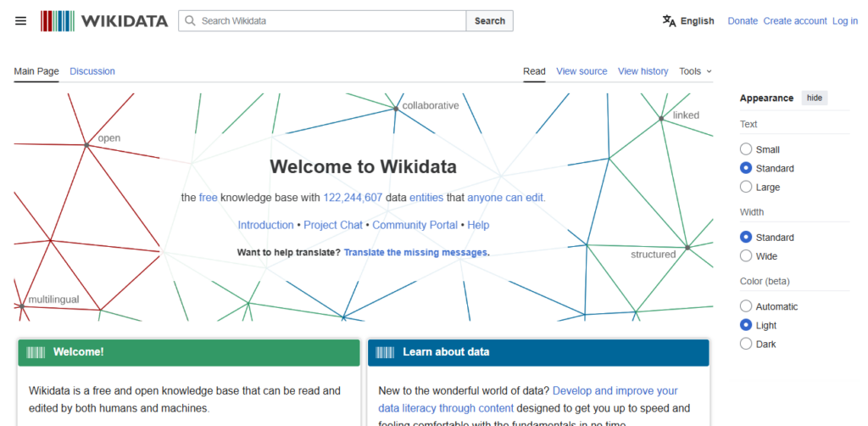Viewport: 868px width, 426px height.
Task: Open the Main Page tab
Action: tap(36, 71)
